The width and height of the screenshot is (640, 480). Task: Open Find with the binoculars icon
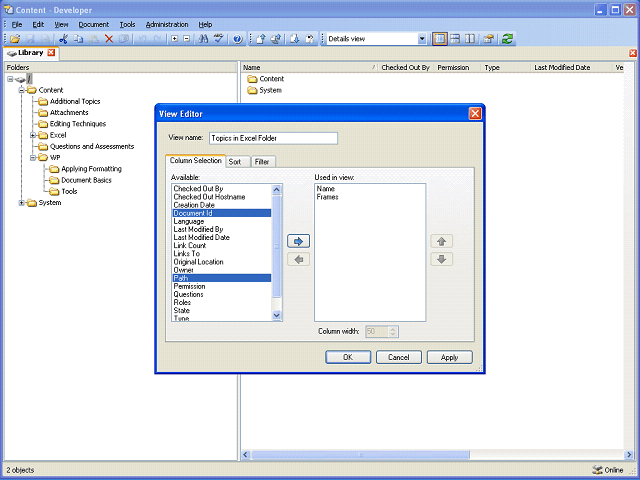203,39
